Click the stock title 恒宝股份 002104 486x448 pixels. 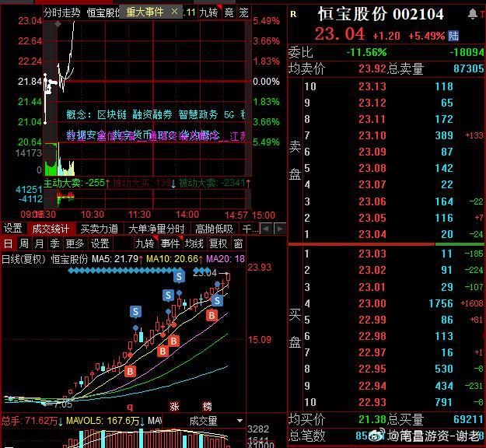pos(381,14)
